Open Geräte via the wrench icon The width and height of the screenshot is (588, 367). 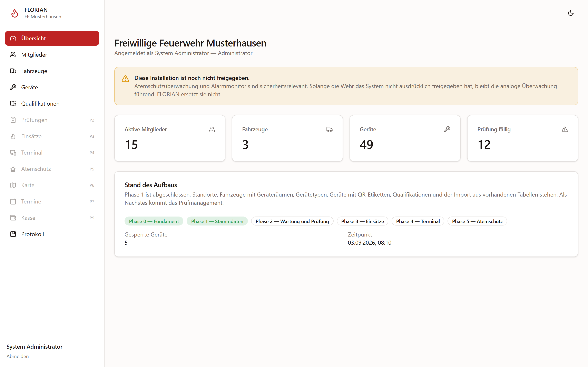tap(13, 87)
